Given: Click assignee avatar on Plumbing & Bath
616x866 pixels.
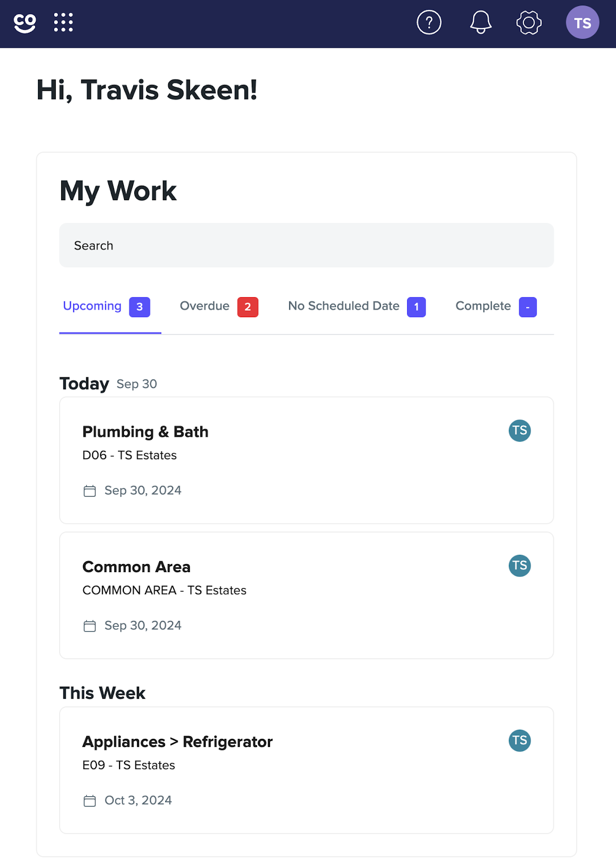Looking at the screenshot, I should point(520,431).
